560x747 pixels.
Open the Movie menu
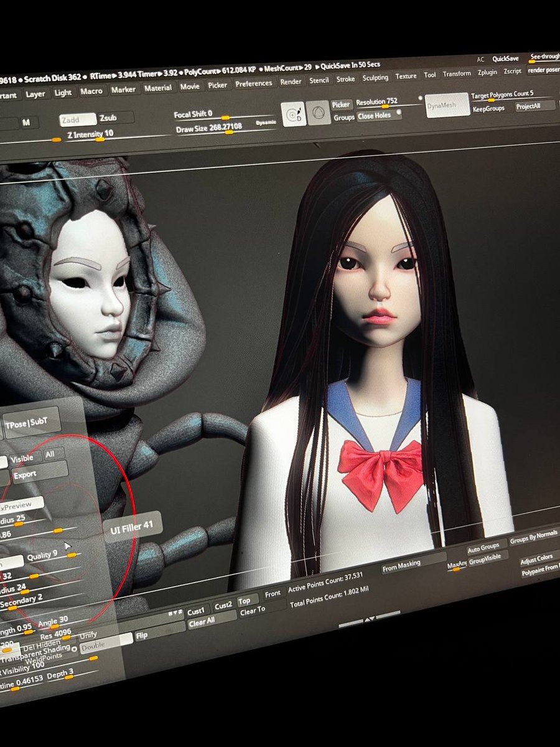190,87
